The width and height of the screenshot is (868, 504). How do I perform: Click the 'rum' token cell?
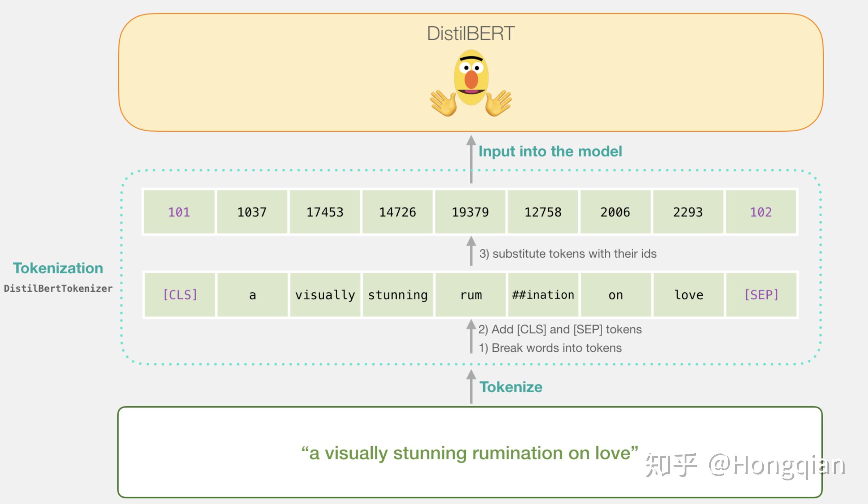point(471,295)
